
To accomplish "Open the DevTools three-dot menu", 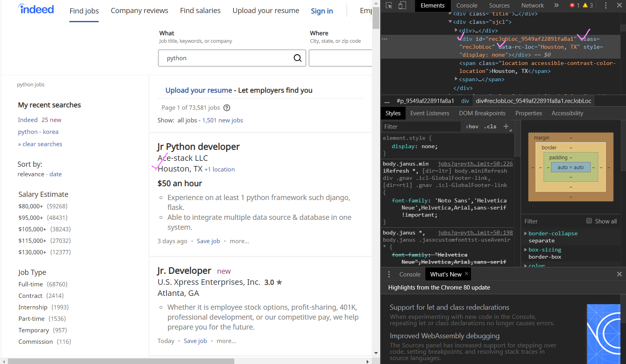I will coord(605,5).
